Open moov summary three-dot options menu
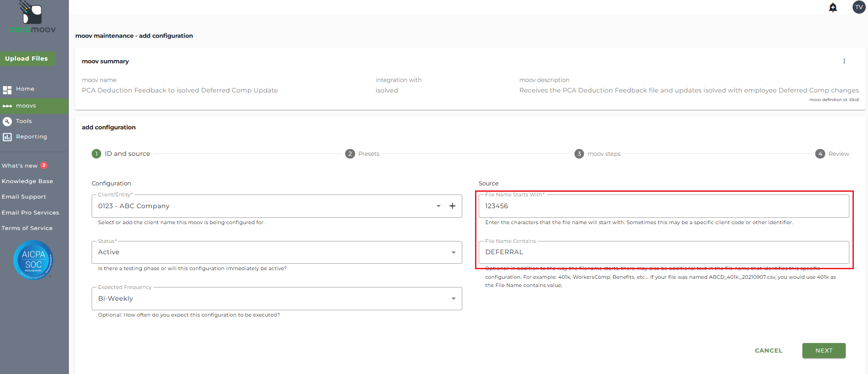The image size is (868, 374). tap(844, 61)
